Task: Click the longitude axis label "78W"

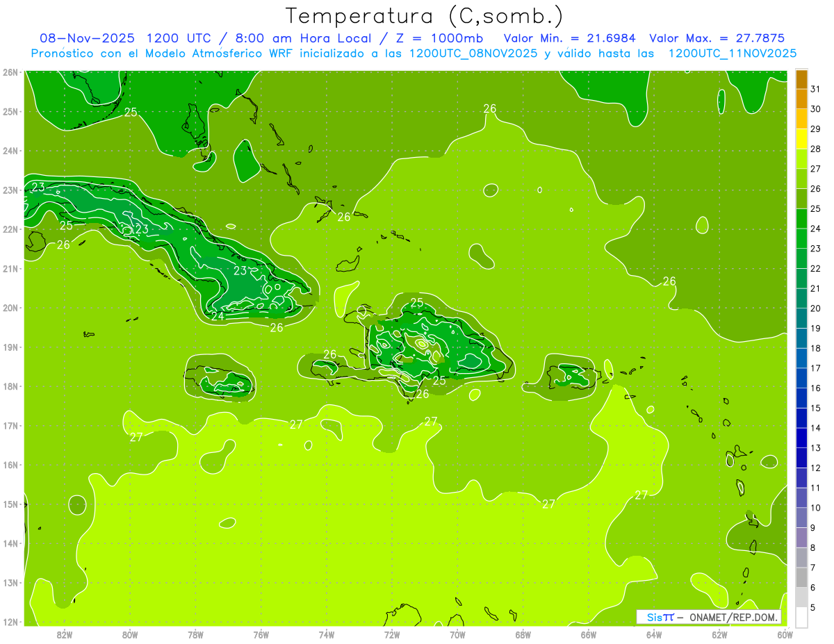Action: [195, 634]
